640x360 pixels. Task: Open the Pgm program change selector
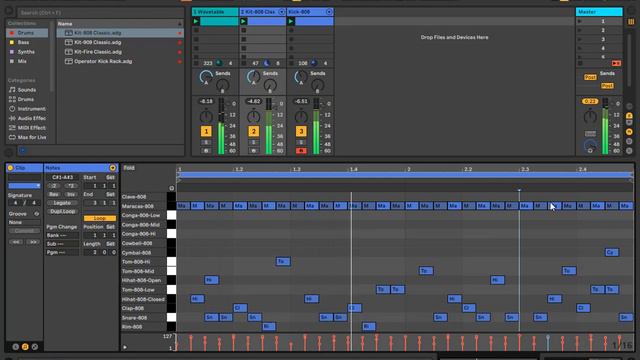62,253
